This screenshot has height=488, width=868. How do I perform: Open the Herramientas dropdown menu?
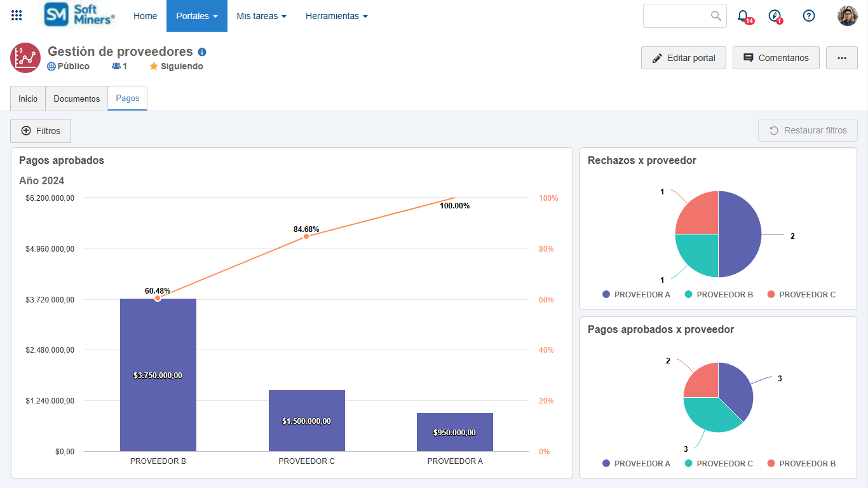pos(336,16)
